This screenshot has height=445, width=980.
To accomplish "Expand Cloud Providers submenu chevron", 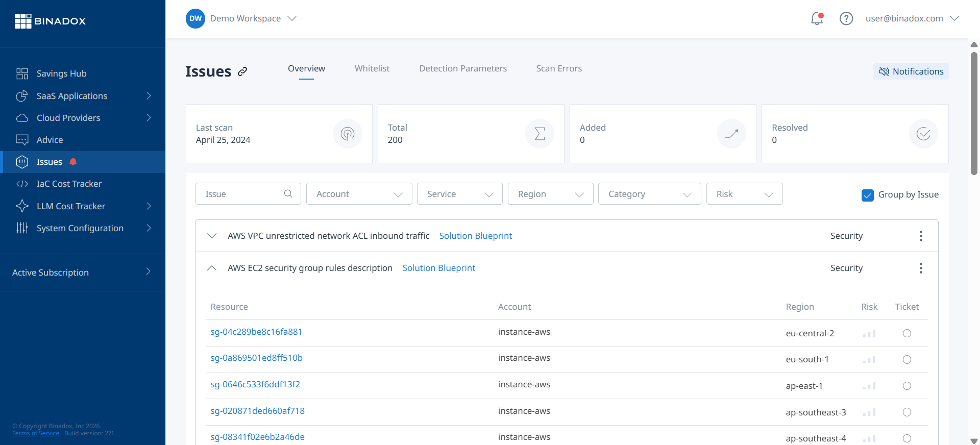I will click(x=149, y=118).
